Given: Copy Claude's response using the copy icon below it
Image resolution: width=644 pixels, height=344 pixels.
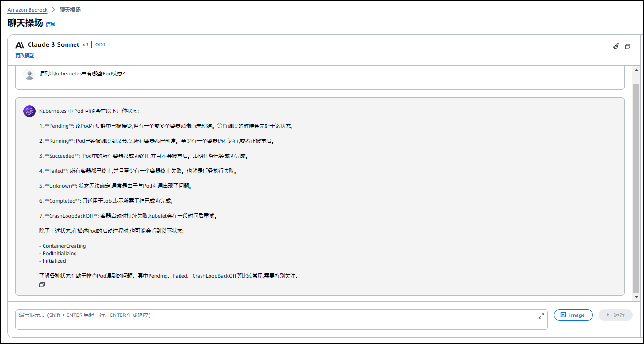Looking at the screenshot, I should point(42,284).
